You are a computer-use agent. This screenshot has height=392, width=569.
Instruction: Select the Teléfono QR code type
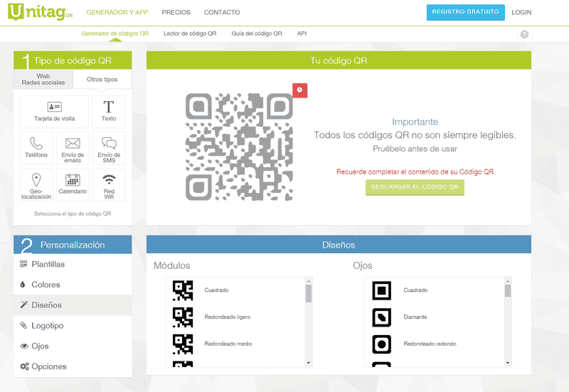pyautogui.click(x=36, y=148)
